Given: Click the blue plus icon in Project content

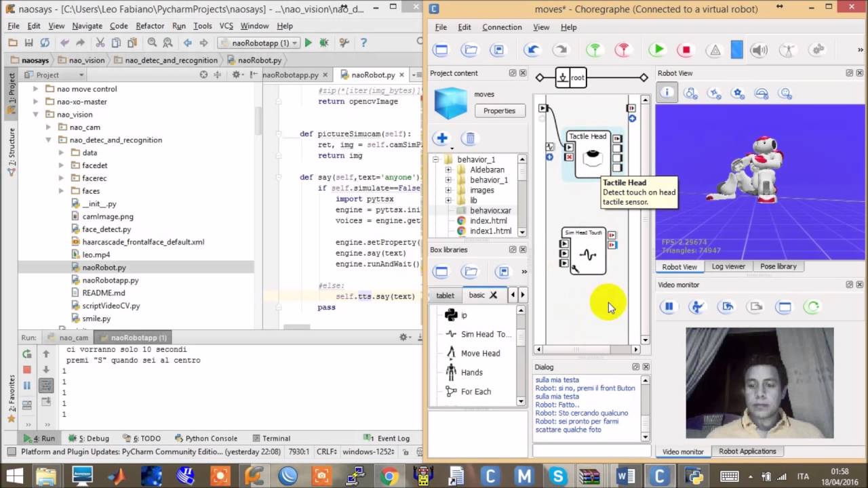Looking at the screenshot, I should tap(442, 138).
